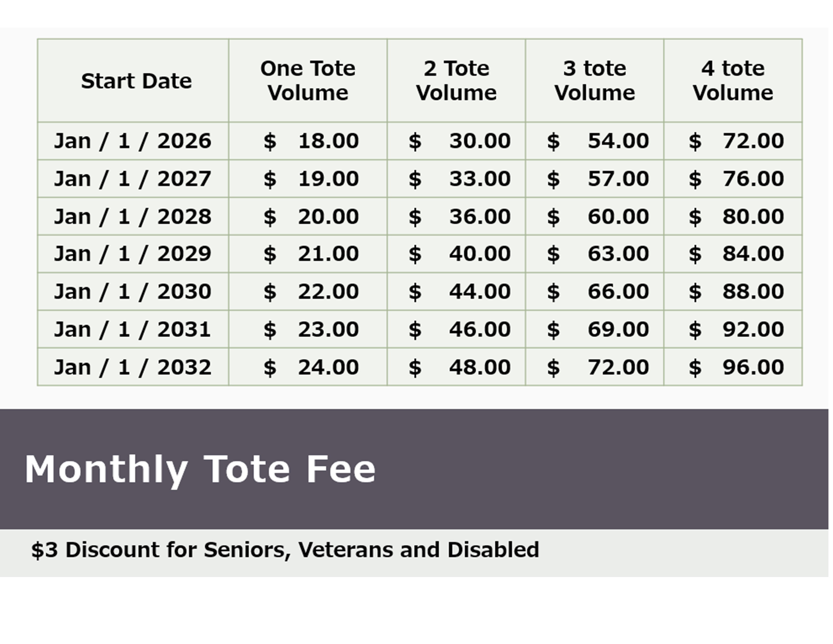Click the $44.00 two tote price

click(x=459, y=291)
